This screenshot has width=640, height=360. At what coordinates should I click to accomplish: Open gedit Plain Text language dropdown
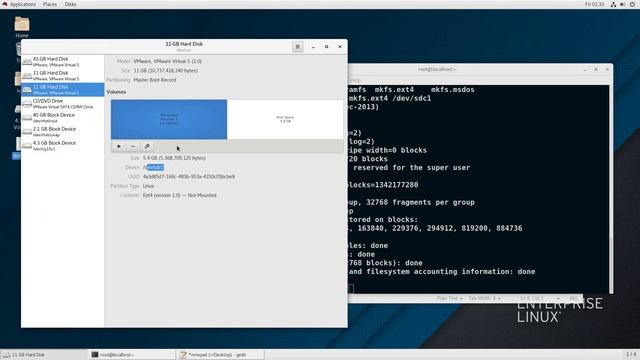point(449,298)
